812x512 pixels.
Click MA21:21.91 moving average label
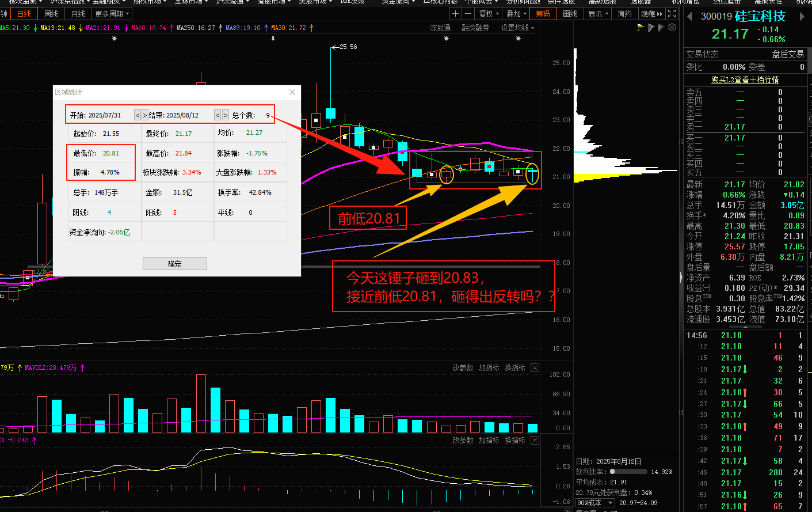click(x=103, y=28)
